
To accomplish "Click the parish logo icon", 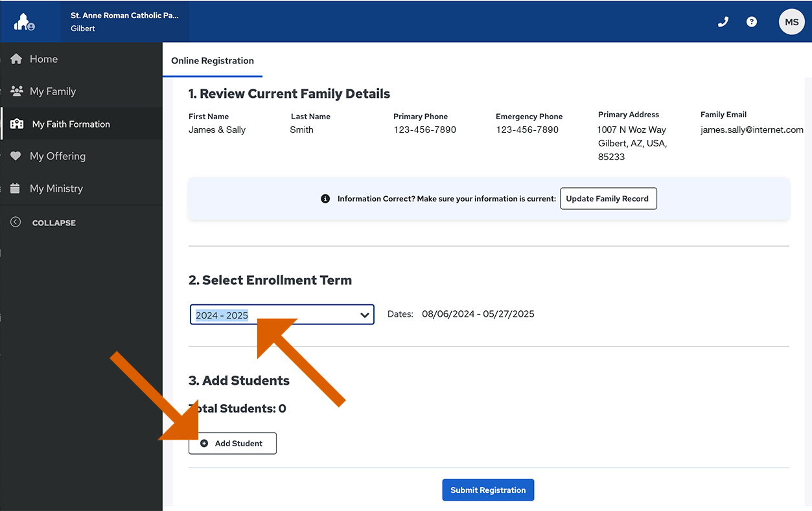I will [25, 22].
